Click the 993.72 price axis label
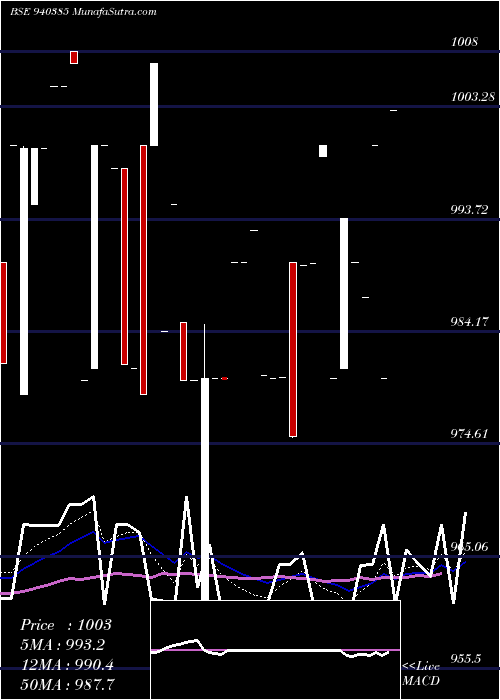 pos(469,209)
